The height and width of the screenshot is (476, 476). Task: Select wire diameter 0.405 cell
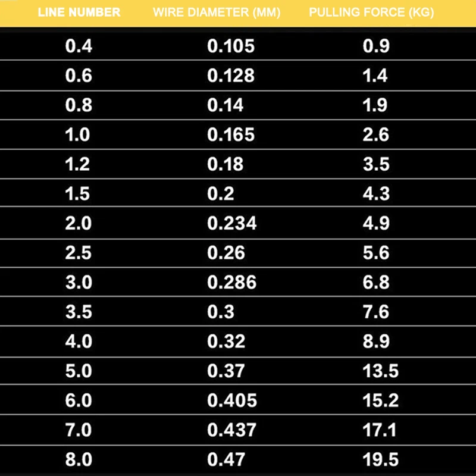232,400
